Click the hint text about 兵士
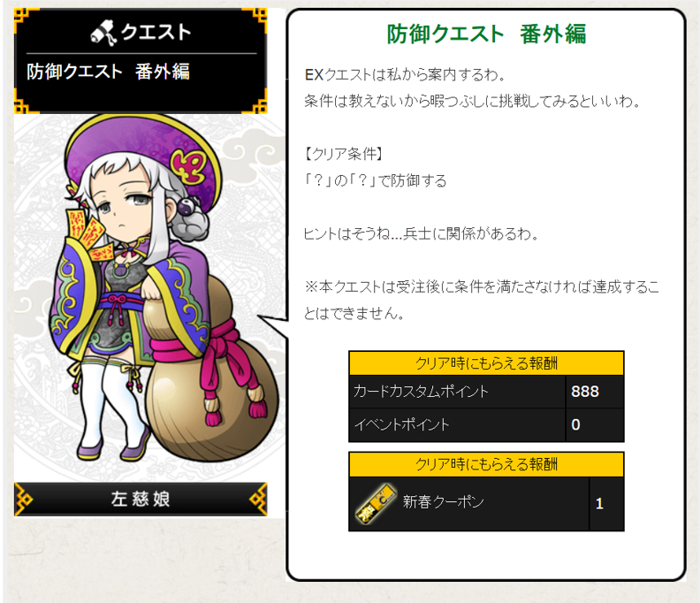The height and width of the screenshot is (603, 700). 421,233
